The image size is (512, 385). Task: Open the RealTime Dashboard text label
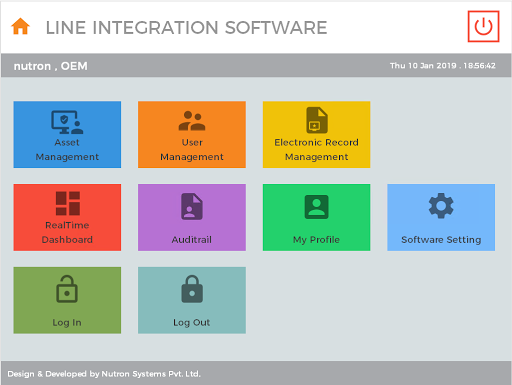(67, 232)
